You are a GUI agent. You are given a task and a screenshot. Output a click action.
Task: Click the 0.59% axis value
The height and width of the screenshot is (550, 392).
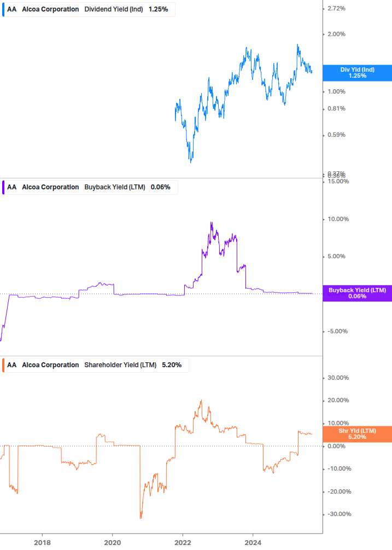336,135
